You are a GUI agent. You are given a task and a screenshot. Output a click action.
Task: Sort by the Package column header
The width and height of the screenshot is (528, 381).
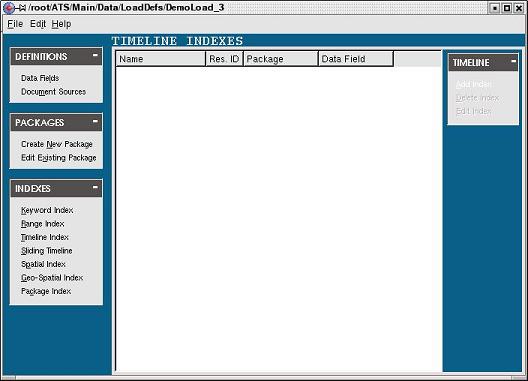(280, 59)
